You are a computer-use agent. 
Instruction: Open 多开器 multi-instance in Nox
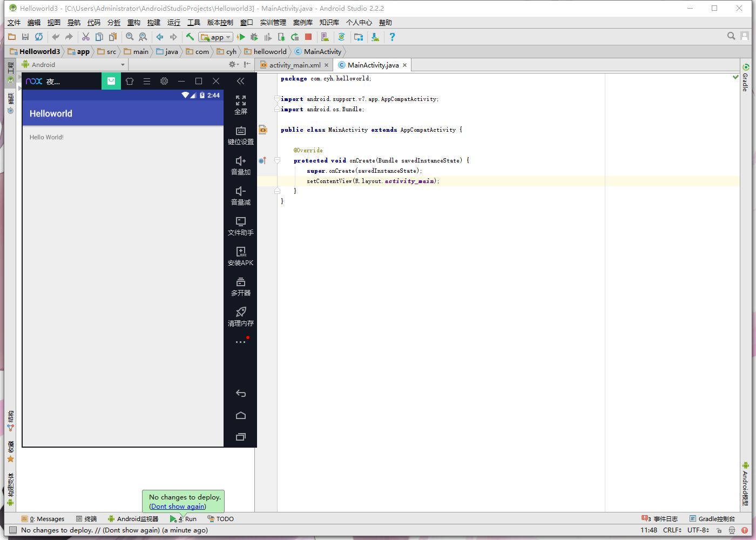(241, 286)
